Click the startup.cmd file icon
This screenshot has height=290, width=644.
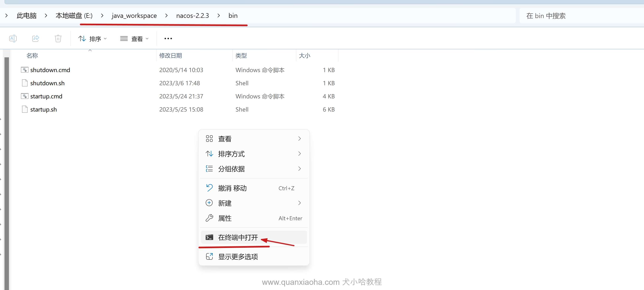(24, 96)
